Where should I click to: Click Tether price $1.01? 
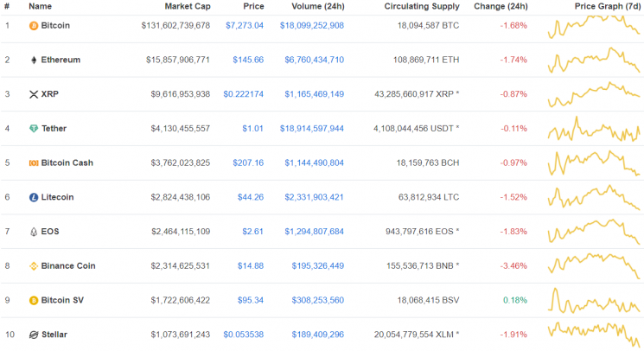click(252, 129)
